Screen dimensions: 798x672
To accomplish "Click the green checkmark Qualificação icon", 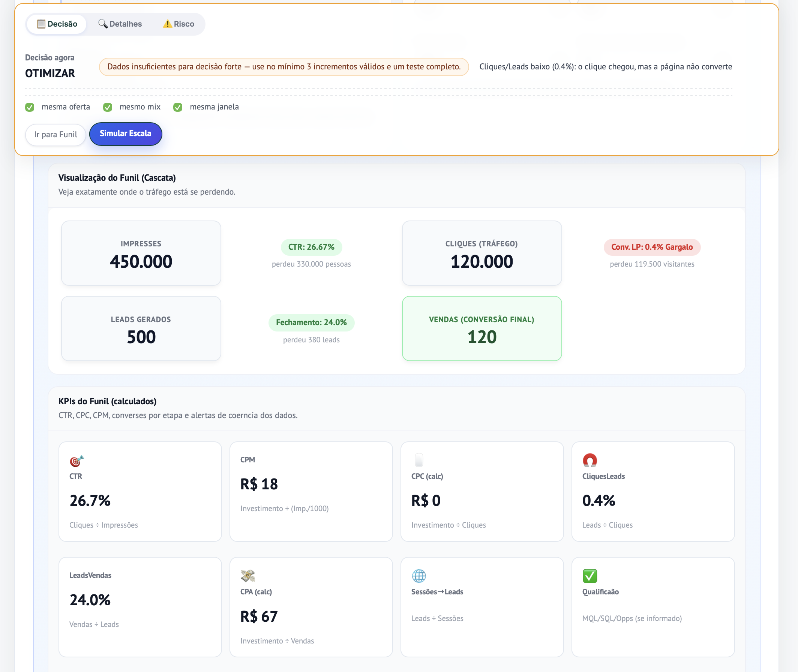I will point(589,576).
